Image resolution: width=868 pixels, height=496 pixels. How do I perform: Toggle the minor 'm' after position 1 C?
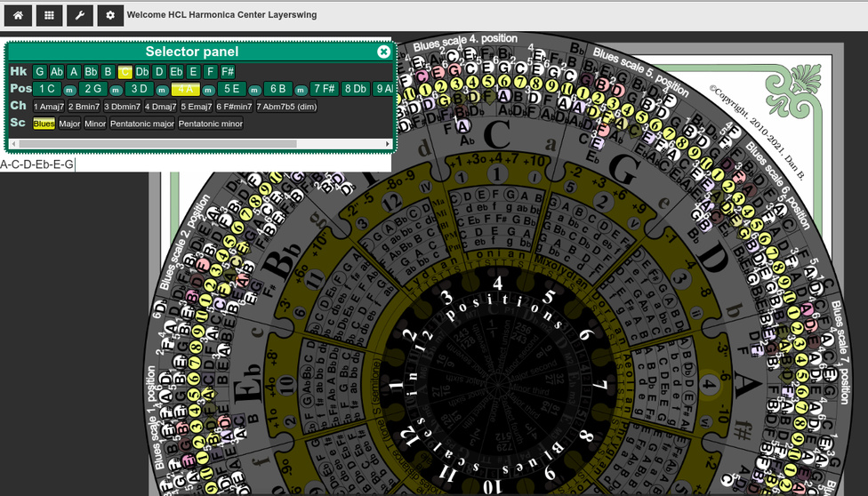69,90
